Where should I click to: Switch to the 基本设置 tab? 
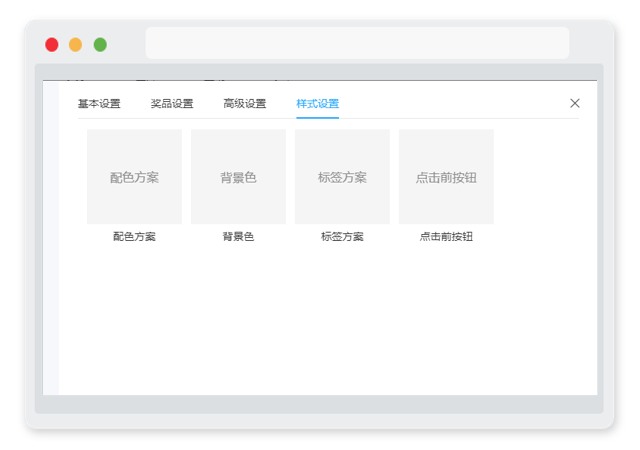(99, 104)
